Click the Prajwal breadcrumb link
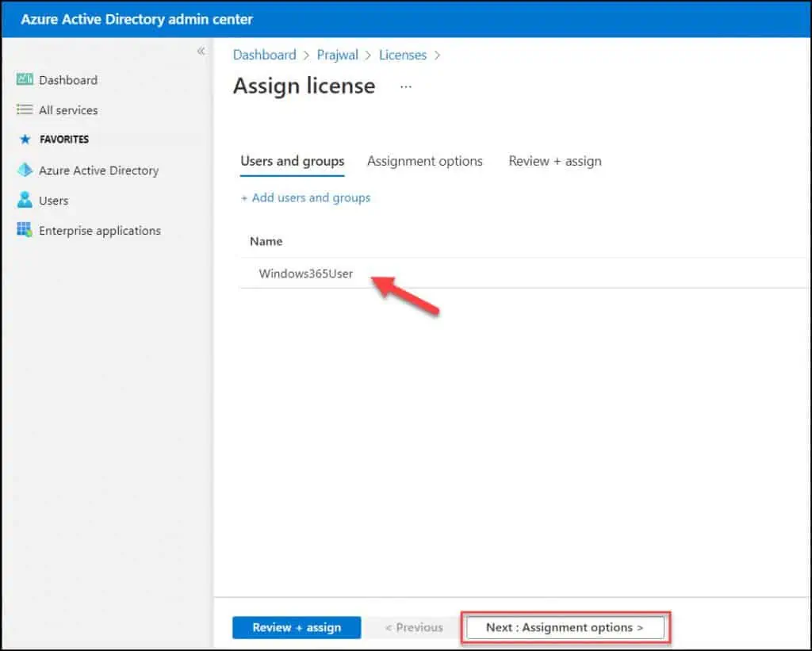The image size is (812, 651). pyautogui.click(x=338, y=55)
